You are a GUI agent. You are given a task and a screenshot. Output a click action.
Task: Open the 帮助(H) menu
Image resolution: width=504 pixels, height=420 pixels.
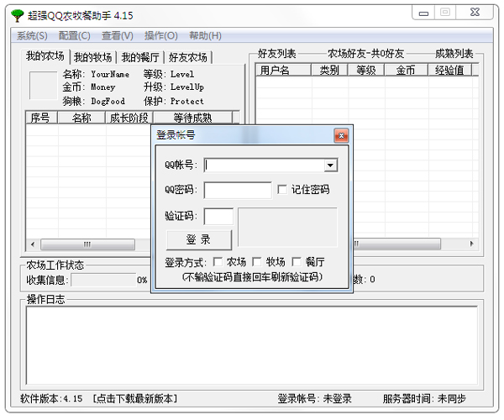click(x=205, y=35)
